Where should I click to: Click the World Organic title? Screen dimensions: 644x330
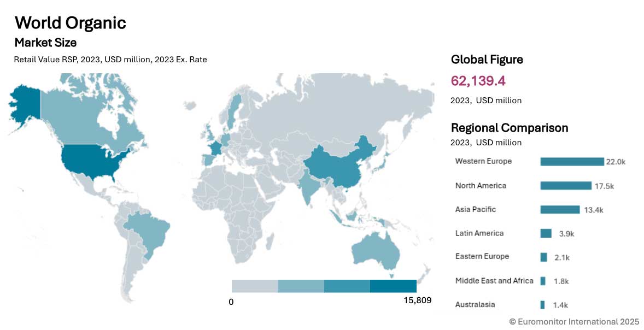pyautogui.click(x=70, y=23)
